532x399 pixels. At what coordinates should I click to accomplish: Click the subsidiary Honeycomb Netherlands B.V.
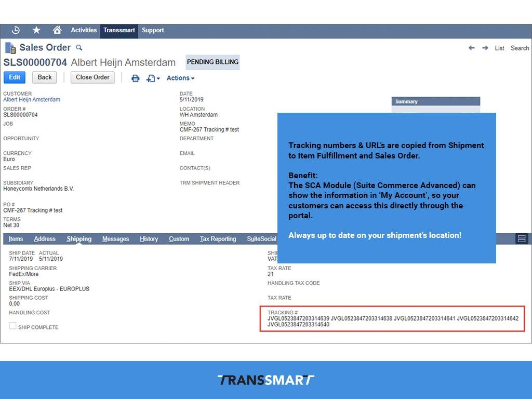38,189
